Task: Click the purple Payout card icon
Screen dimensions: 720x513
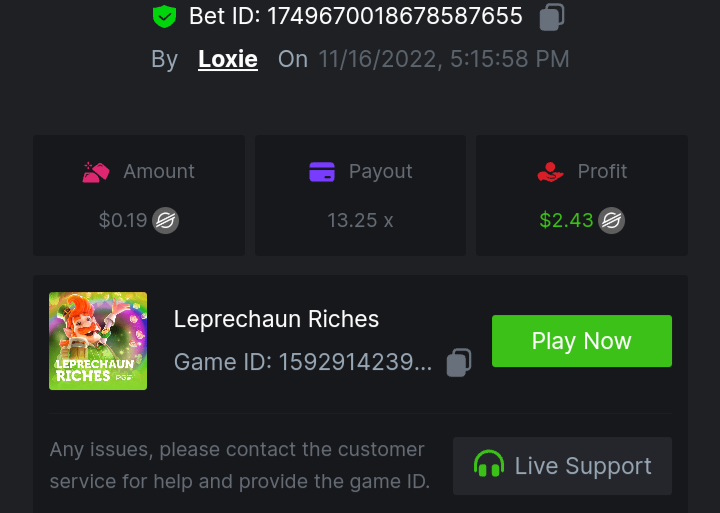Action: pyautogui.click(x=322, y=172)
